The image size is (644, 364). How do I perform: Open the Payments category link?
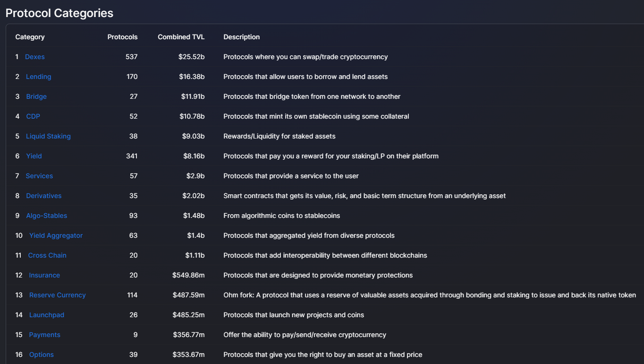[x=45, y=335]
